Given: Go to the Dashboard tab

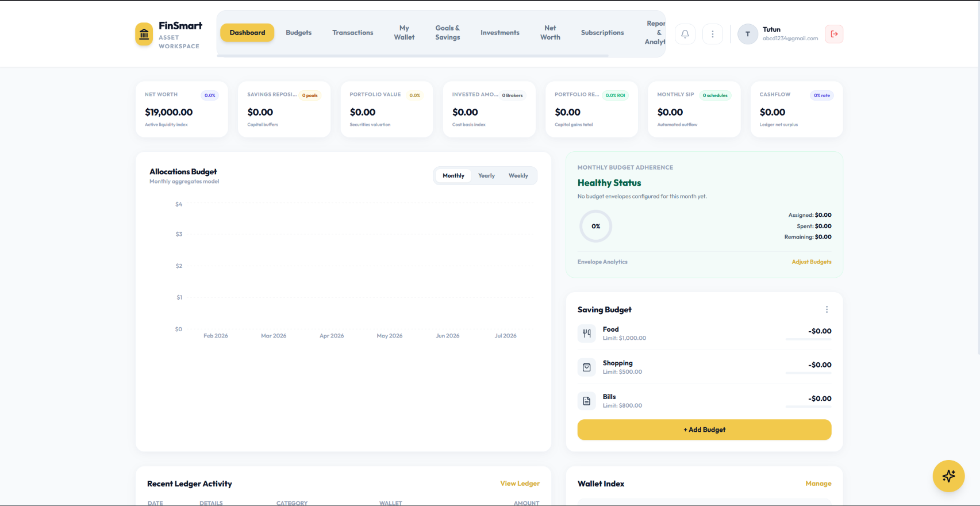Looking at the screenshot, I should [247, 33].
